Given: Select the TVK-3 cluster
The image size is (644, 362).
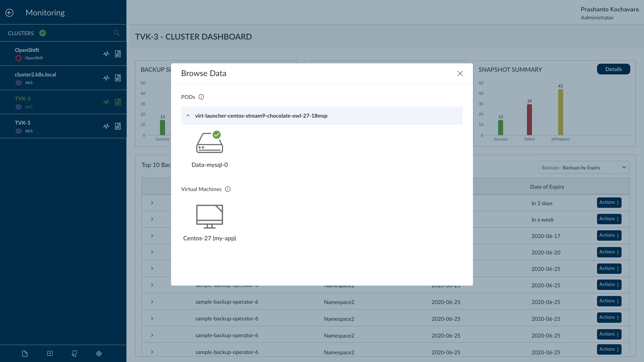Looking at the screenshot, I should 23,99.
